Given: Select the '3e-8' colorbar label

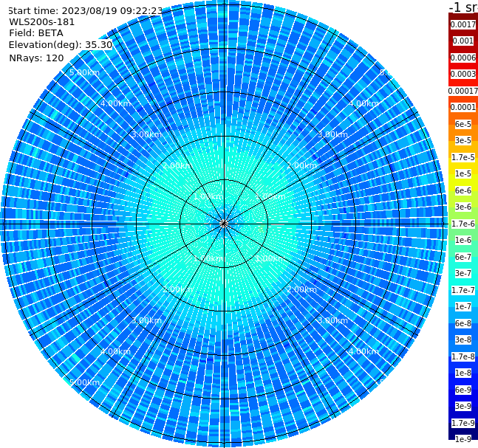Looking at the screenshot, I should (463, 340).
